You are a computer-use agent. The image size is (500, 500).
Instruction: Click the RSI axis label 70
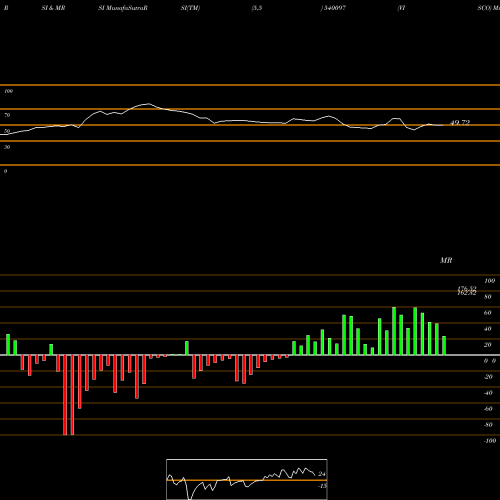click(x=7, y=115)
